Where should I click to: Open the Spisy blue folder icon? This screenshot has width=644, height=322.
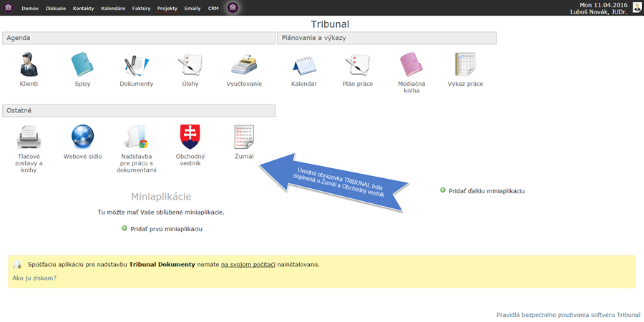[x=82, y=64]
